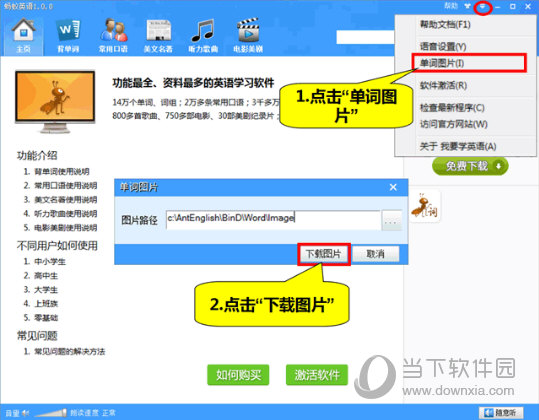This screenshot has height=420, width=539.
Task: Click the browse ... button next to path
Action: [x=391, y=220]
